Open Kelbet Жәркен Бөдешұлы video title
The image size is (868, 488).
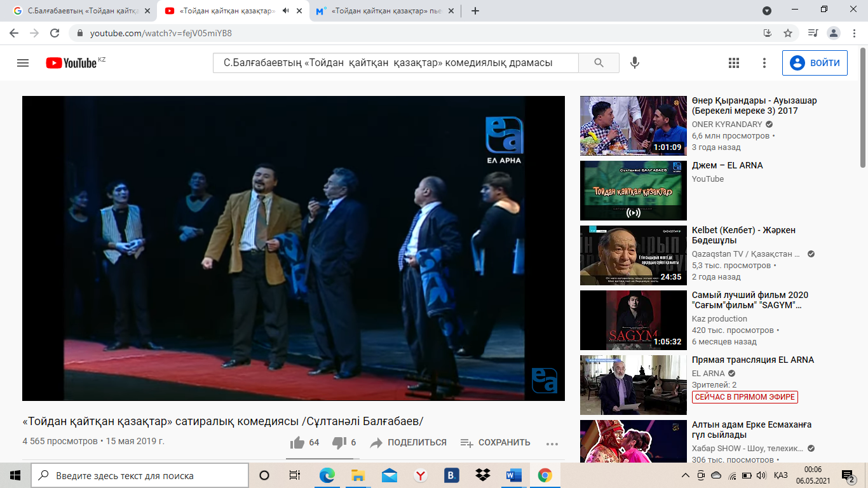pos(743,235)
